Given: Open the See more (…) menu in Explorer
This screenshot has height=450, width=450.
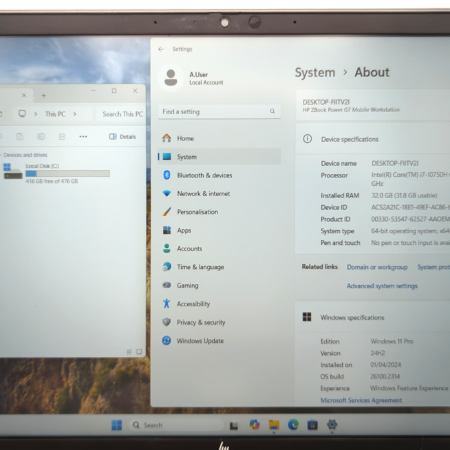Looking at the screenshot, I should coord(83,136).
